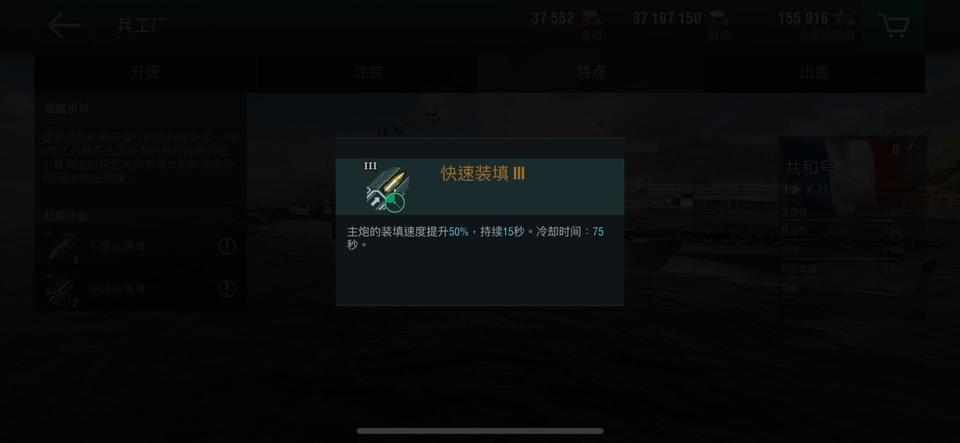Expand the ship view with diagonal arrows
Screen dimensions: 960x443
point(912,108)
